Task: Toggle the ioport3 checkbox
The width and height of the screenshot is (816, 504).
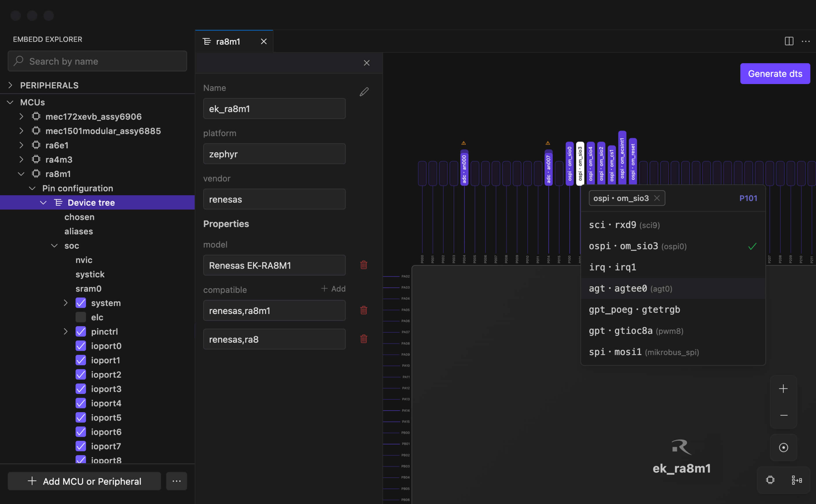Action: 81,389
